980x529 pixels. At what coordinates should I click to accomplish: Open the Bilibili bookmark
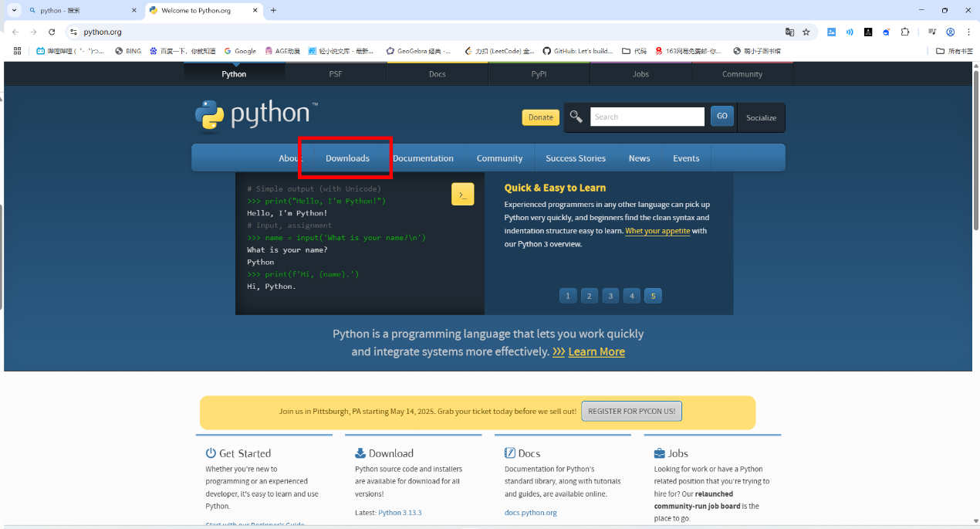click(70, 51)
